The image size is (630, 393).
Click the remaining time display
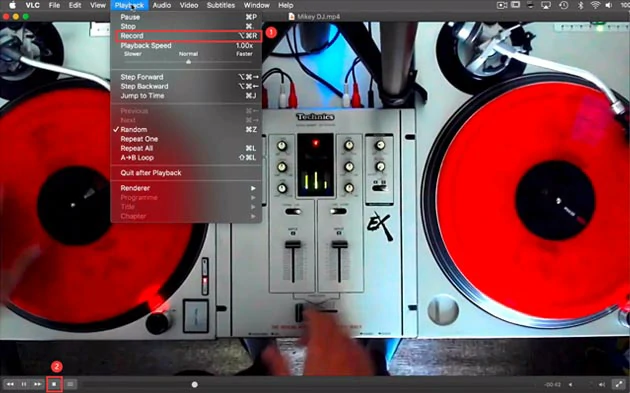coord(553,385)
